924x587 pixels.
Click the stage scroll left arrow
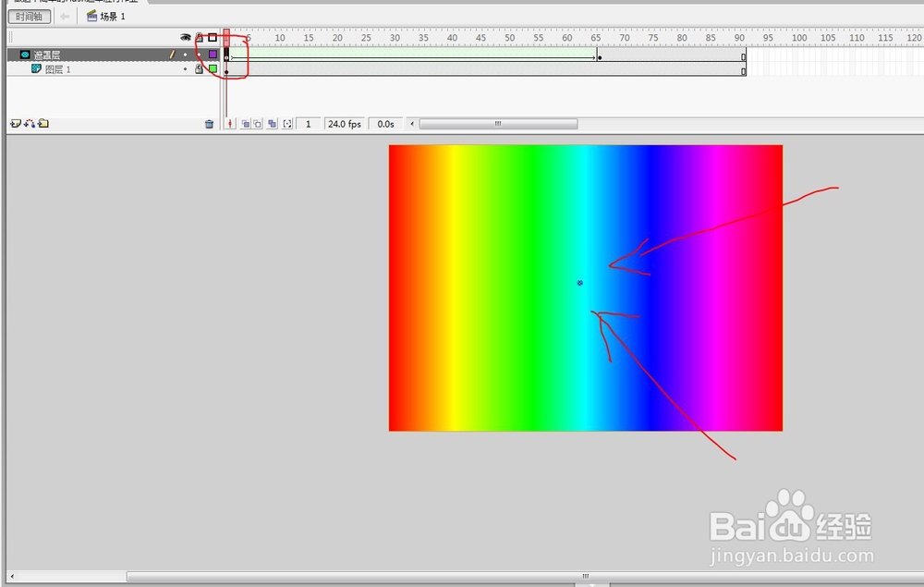pos(12,576)
